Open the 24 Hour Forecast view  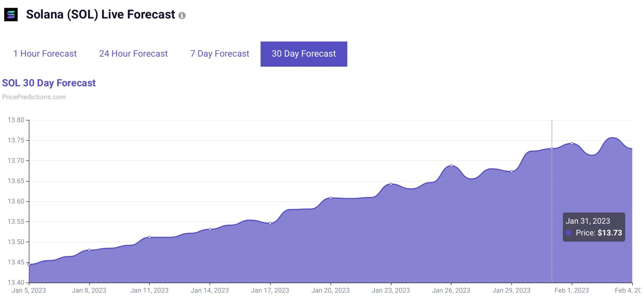click(x=133, y=54)
